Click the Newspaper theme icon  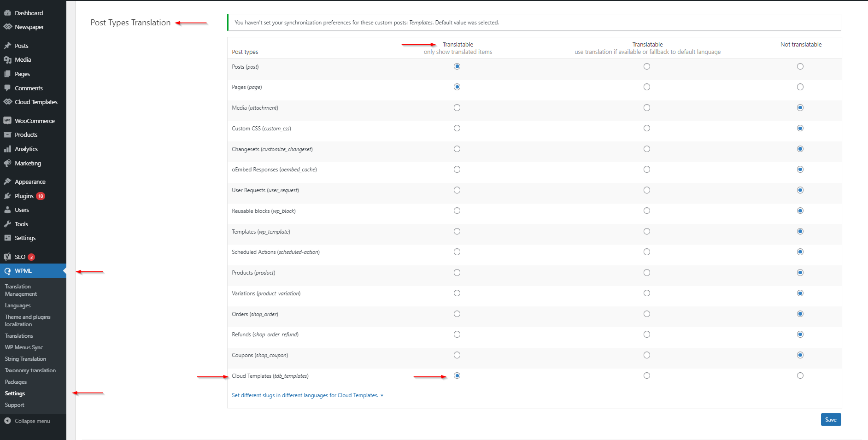pos(7,27)
